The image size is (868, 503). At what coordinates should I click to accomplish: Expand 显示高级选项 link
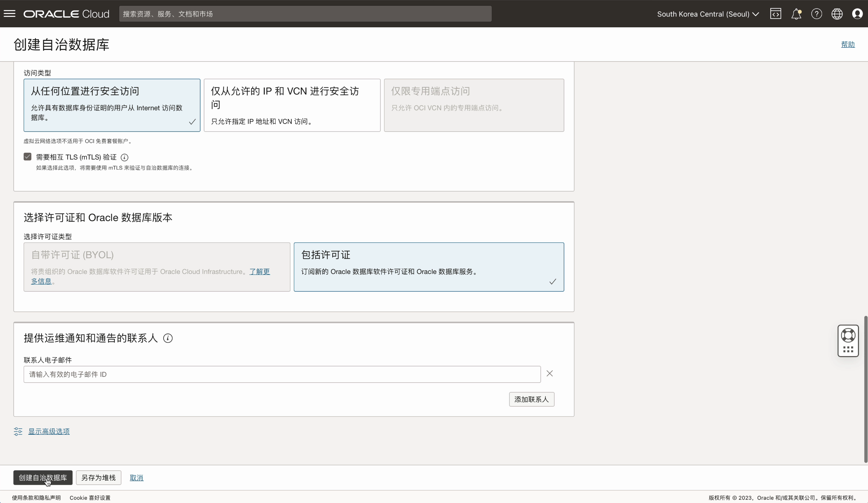click(x=49, y=432)
